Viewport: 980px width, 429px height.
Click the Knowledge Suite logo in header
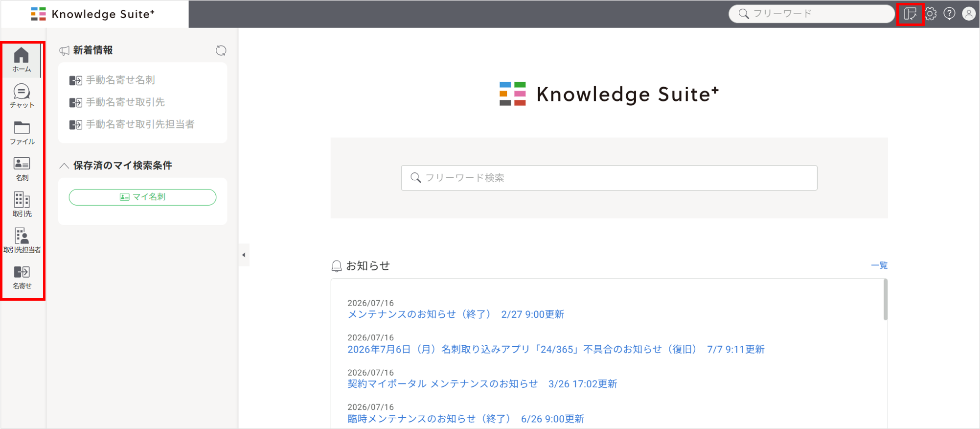pos(92,14)
